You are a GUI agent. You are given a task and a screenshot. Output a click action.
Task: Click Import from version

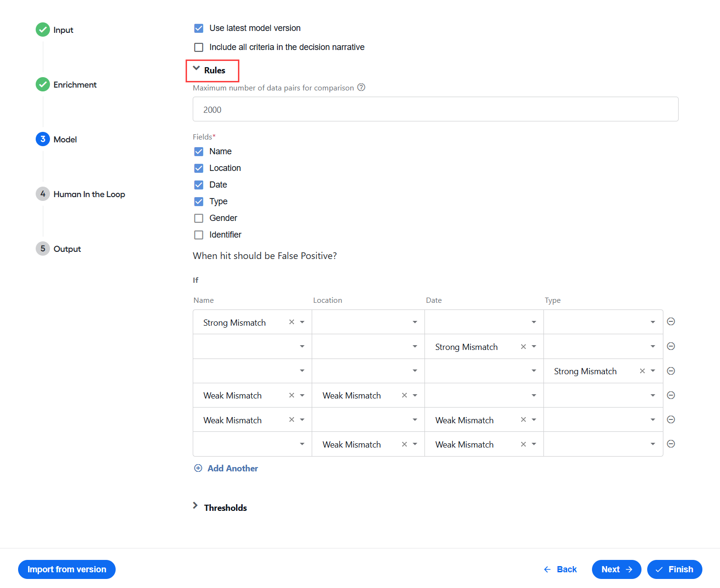pos(67,569)
